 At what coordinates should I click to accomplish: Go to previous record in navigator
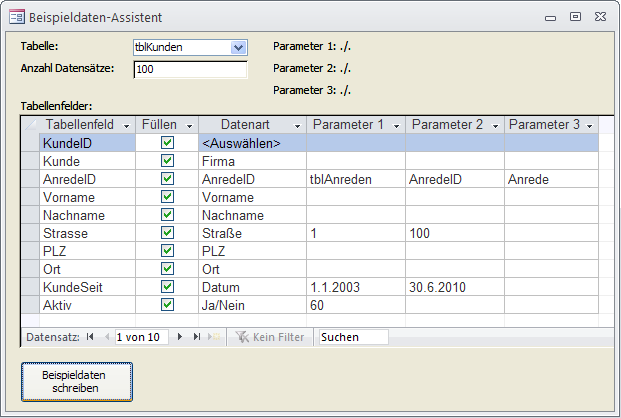pyautogui.click(x=107, y=337)
